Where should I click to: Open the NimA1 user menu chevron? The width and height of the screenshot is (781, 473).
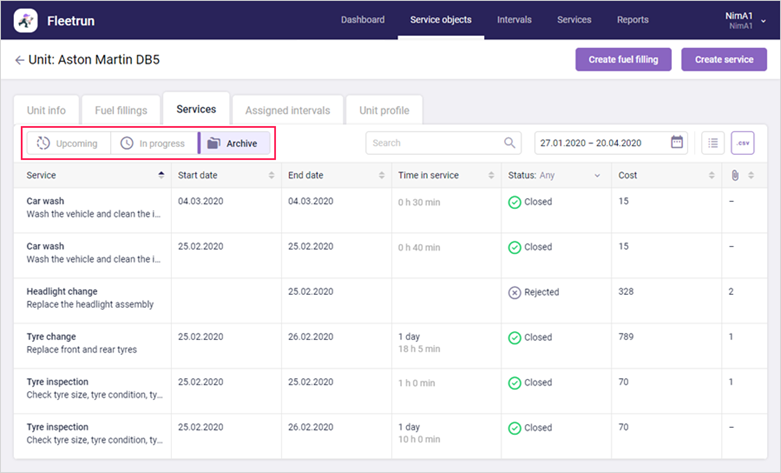pos(764,21)
